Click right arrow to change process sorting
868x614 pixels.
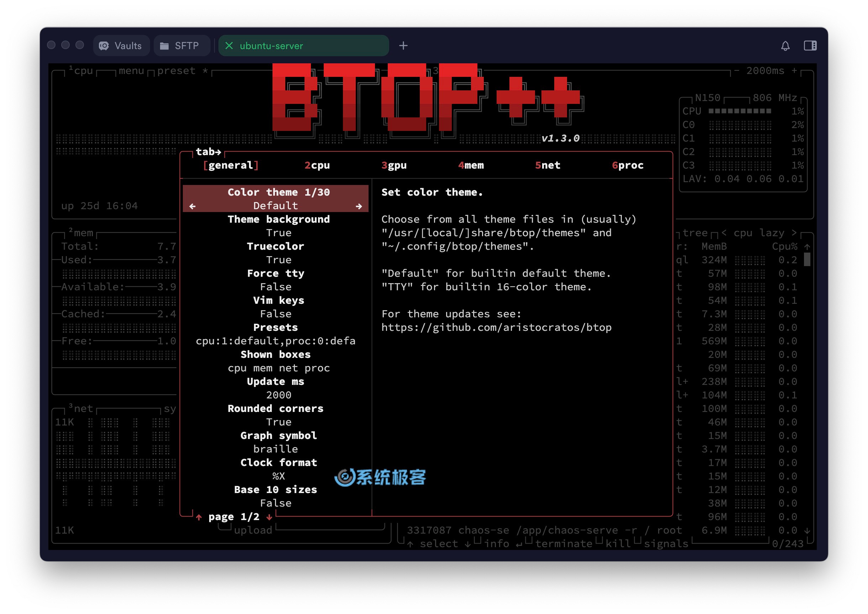tap(794, 233)
